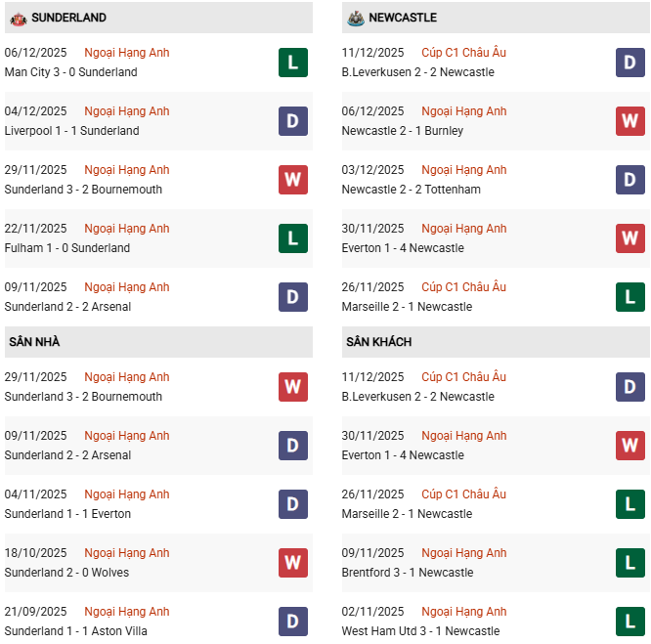
Task: Click the Newcastle 2 - 2 Tottenham match row
Action: click(x=411, y=190)
